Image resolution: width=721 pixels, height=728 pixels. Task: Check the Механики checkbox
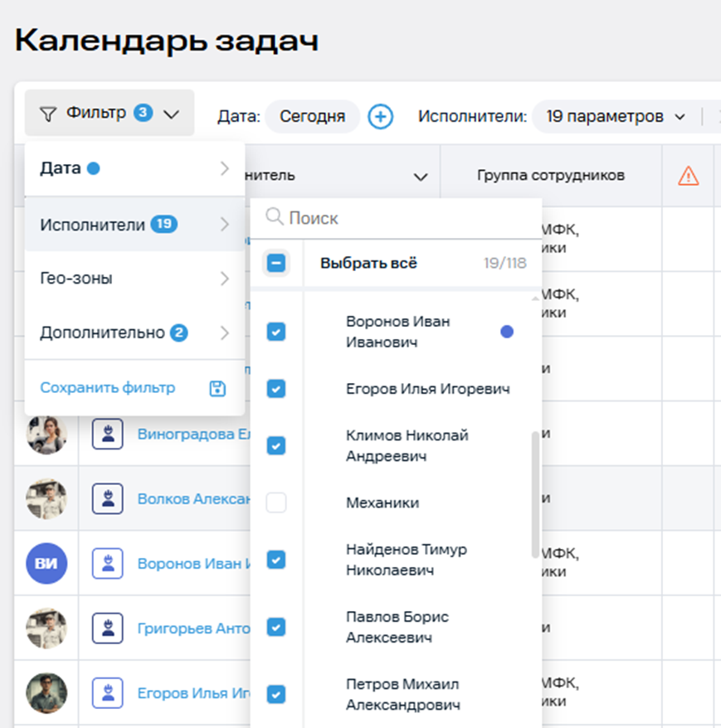click(276, 502)
